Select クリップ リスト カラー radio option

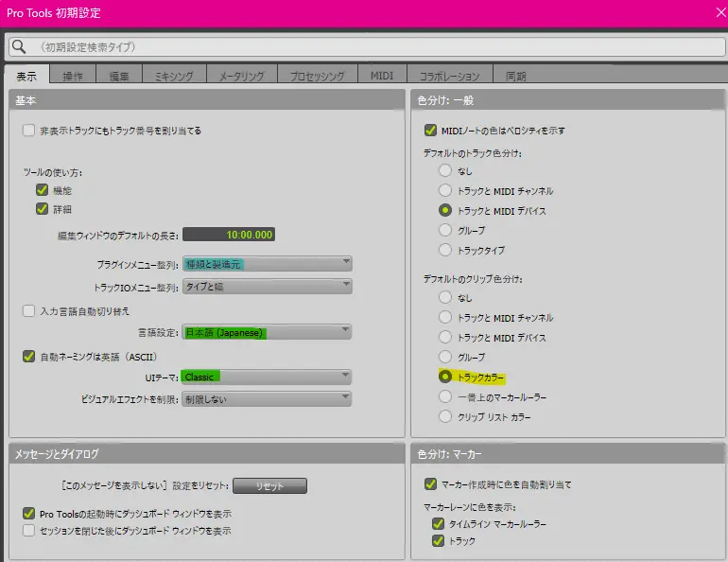coord(445,416)
